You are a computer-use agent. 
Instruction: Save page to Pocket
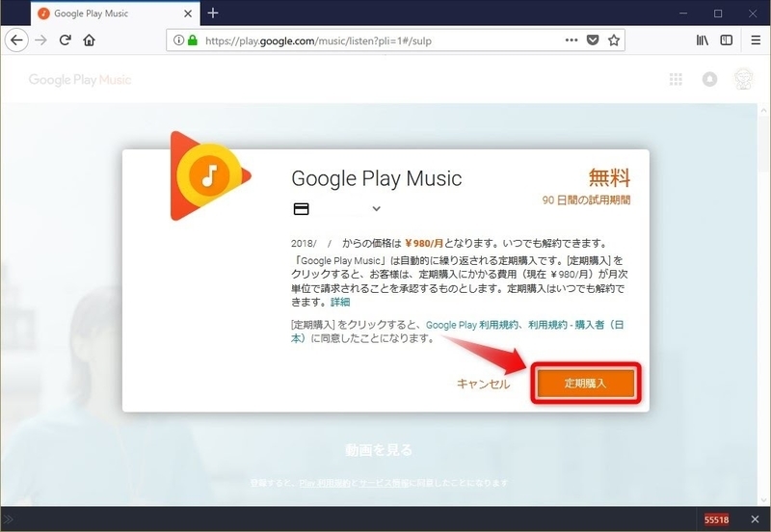pyautogui.click(x=593, y=40)
